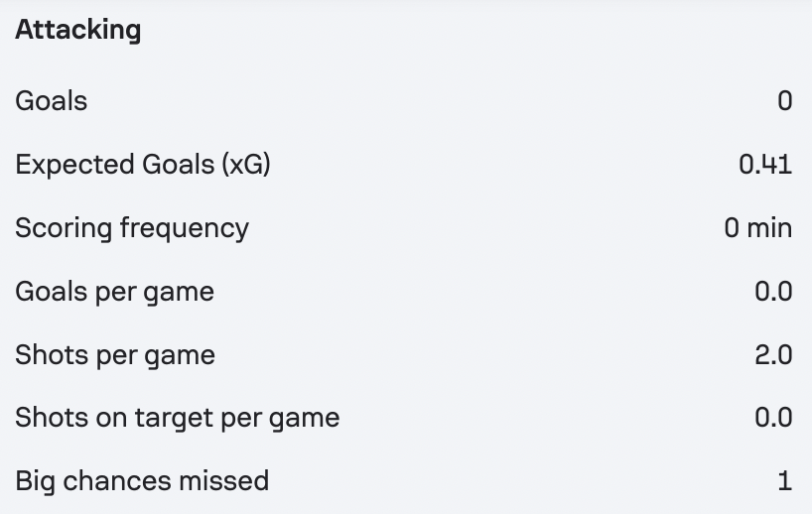This screenshot has width=812, height=514.
Task: Select the Big chances missed label
Action: tap(142, 481)
